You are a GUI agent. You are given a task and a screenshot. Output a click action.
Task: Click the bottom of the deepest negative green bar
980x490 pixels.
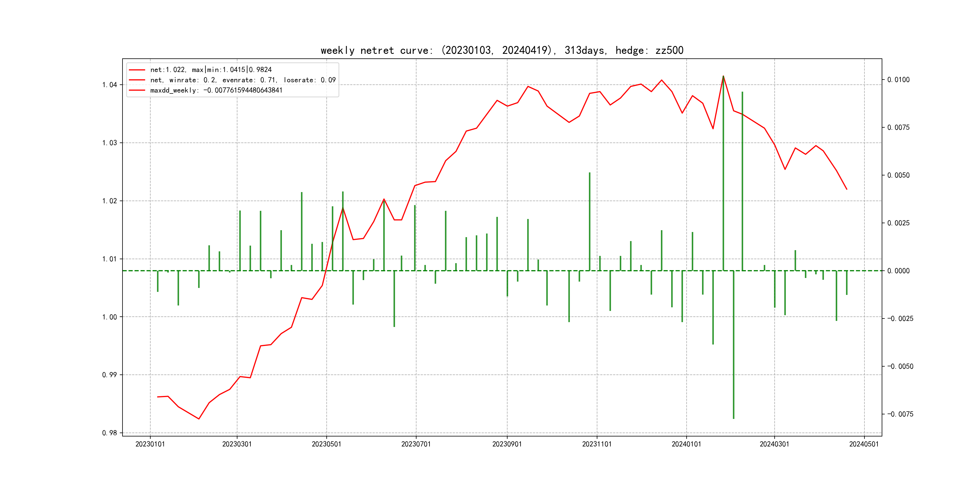click(x=733, y=418)
